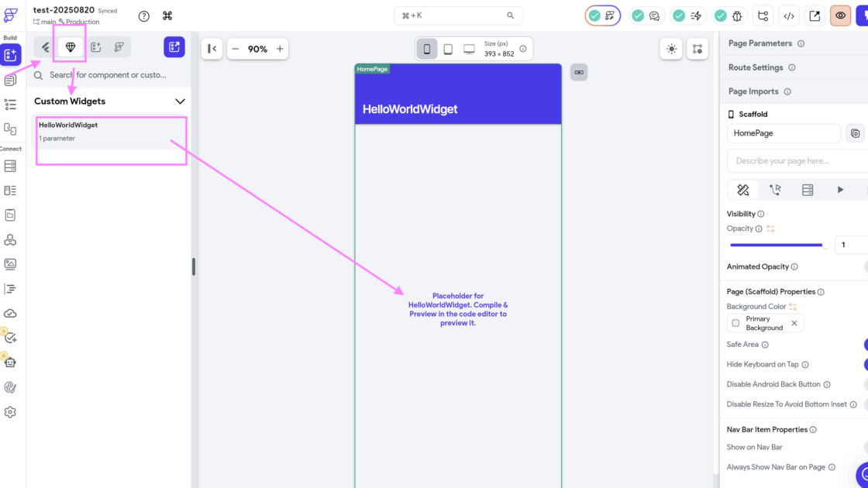
Task: Open the Widget Tree sidebar icon
Action: pos(10,105)
